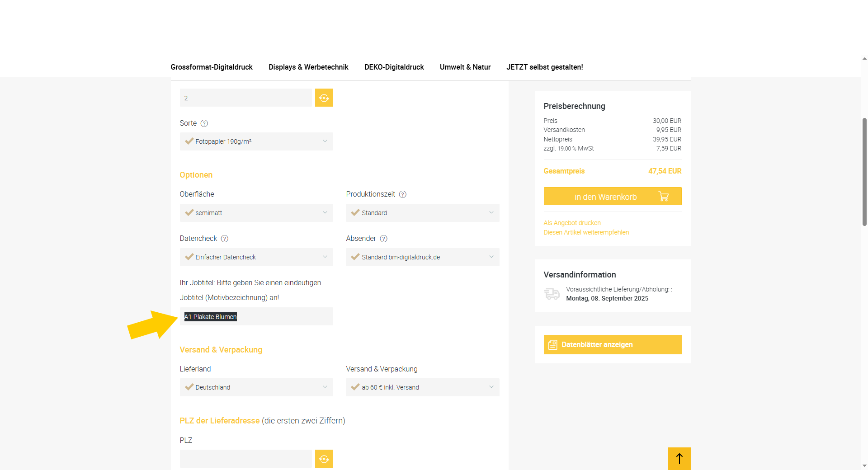Expand the Versand & Verpackung shipping dropdown
868x470 pixels.
coord(422,387)
